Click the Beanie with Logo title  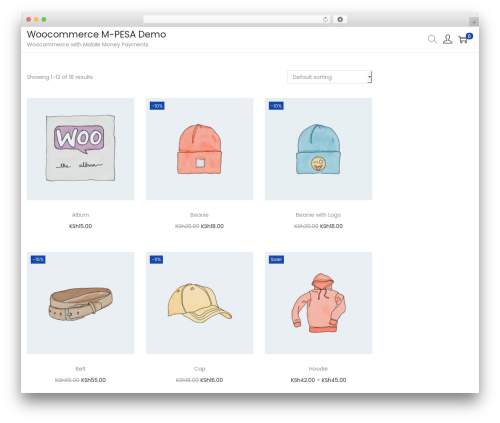click(318, 215)
